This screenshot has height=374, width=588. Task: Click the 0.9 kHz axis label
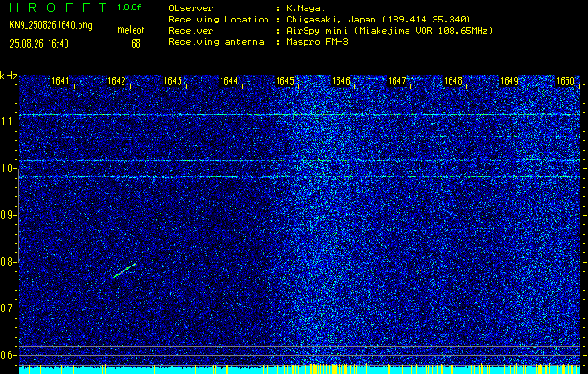point(7,215)
